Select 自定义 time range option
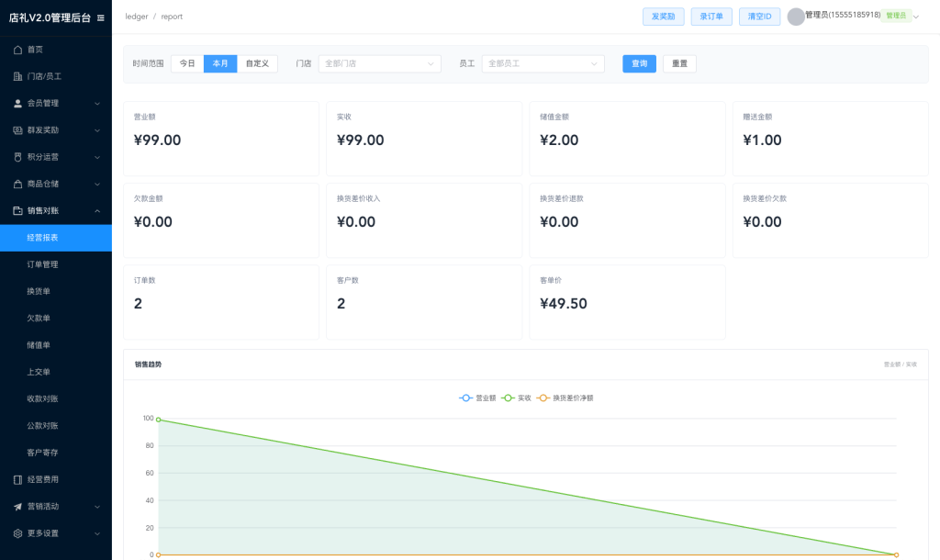The width and height of the screenshot is (940, 560). (257, 63)
